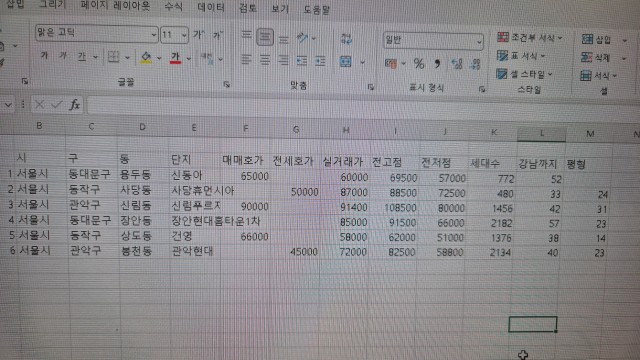Click the text orientation icon
Screen dimensions: 640x360
(x=302, y=38)
